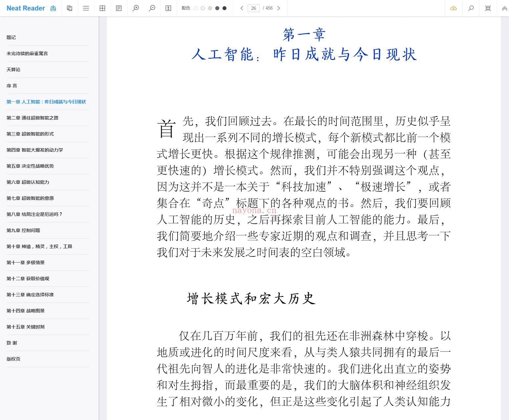Click the total pages text 456
The height and width of the screenshot is (420, 509).
coord(269,8)
